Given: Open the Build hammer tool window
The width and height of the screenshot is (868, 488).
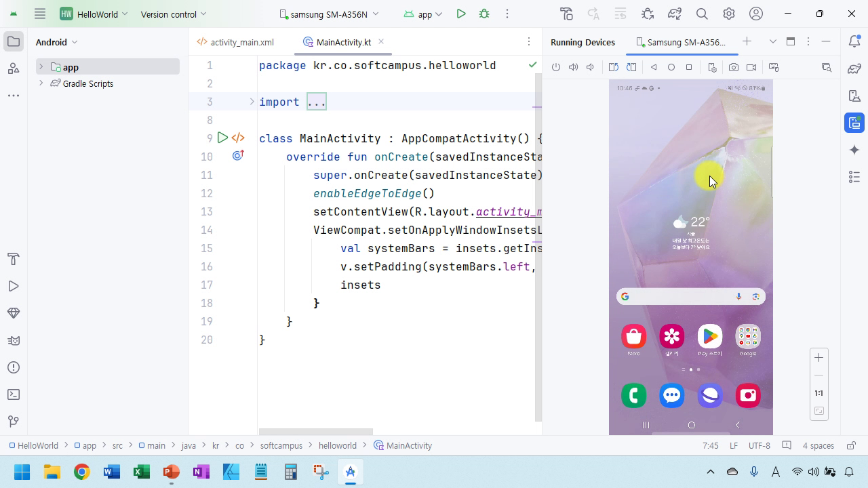Looking at the screenshot, I should [13, 259].
